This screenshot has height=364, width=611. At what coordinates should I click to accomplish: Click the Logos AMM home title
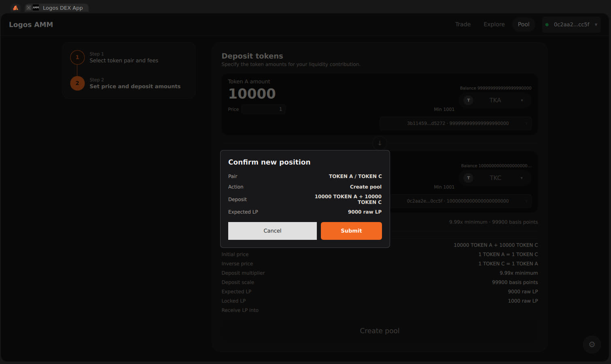tap(31, 25)
